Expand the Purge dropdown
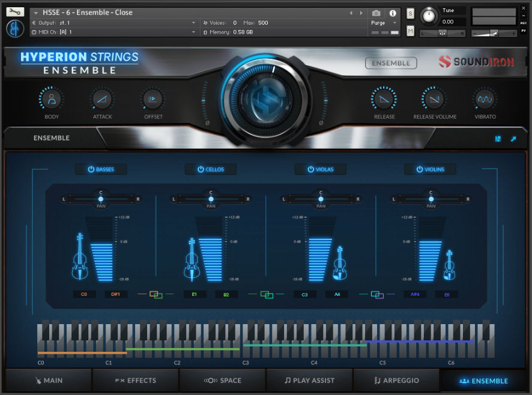The image size is (532, 395). point(395,23)
